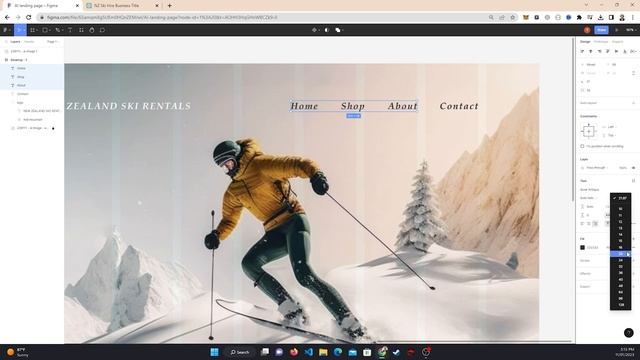
Task: Click the Align bottom icon
Action: tap(624, 51)
